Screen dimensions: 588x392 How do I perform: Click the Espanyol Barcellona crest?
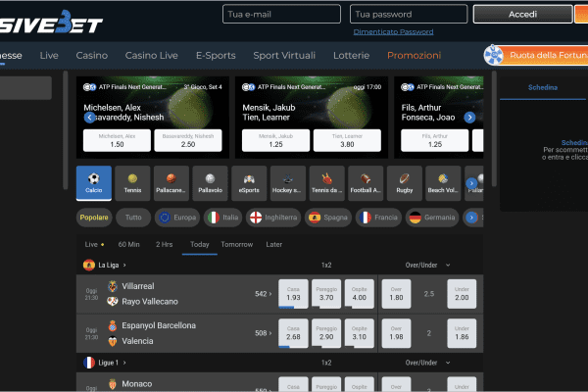pos(113,325)
